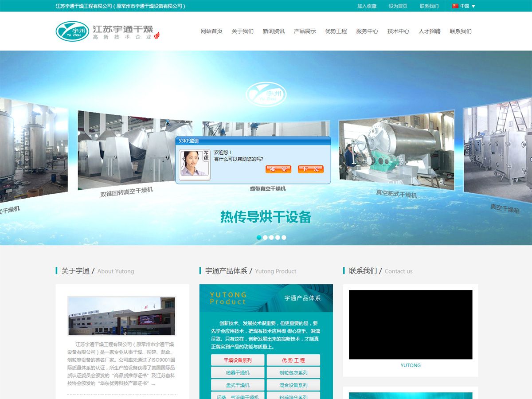Click the 江苏宇通干燥 company name in the header
Screen dimensions: 532x399
coord(123,29)
